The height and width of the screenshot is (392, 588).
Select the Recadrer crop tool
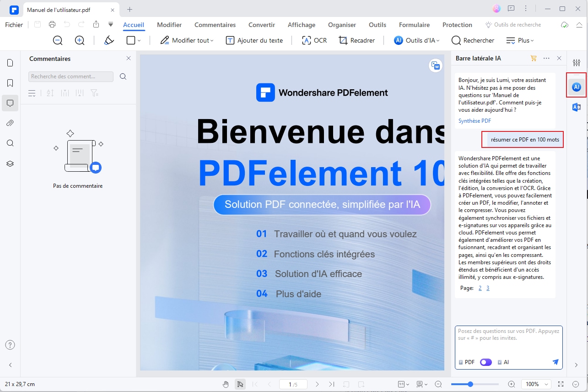pyautogui.click(x=357, y=40)
